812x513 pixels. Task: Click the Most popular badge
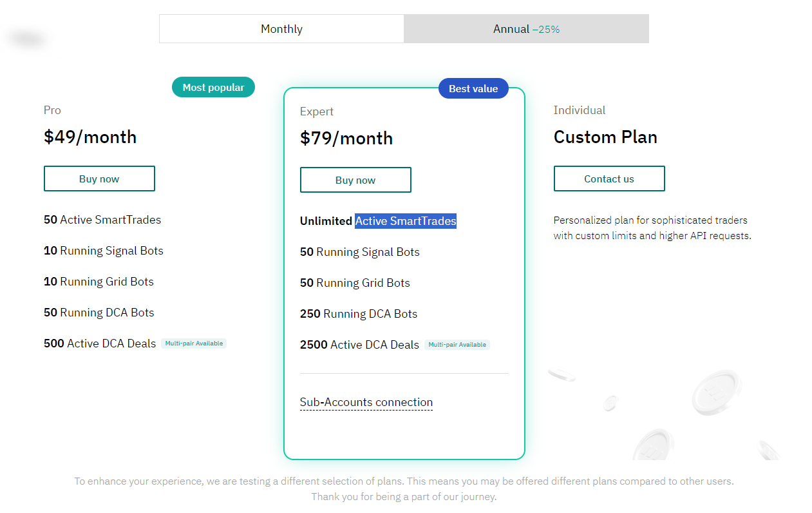coord(213,88)
